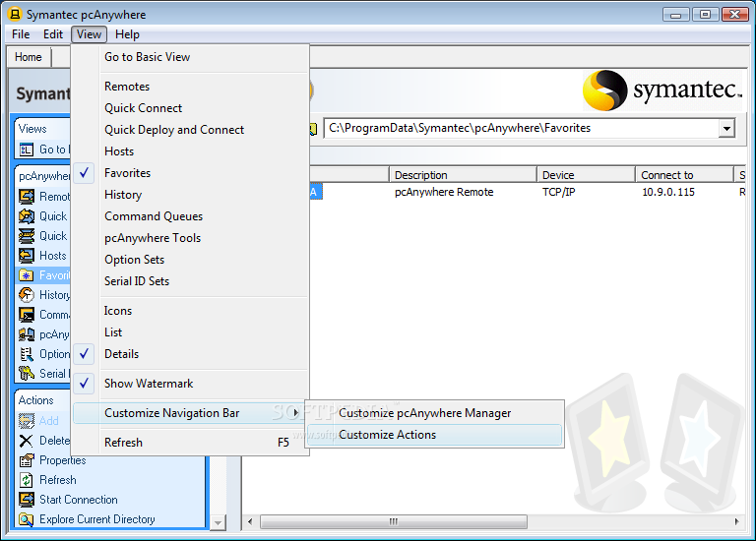Select Customize Actions submenu item
756x541 pixels.
click(434, 435)
